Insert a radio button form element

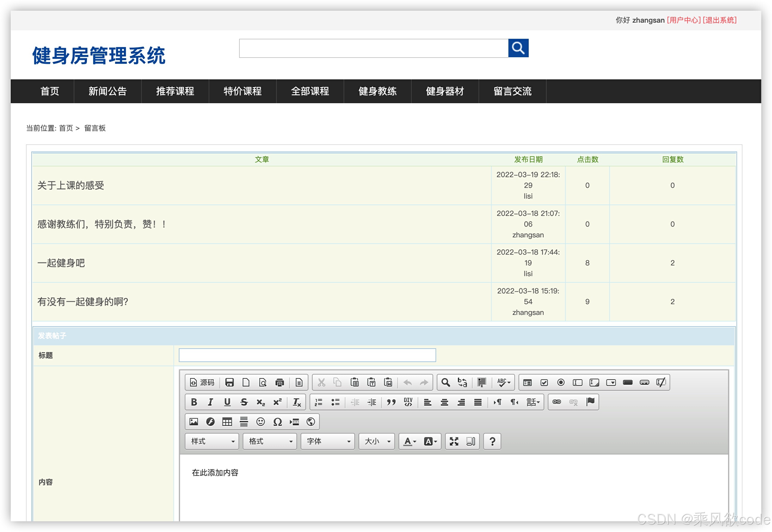coord(561,382)
